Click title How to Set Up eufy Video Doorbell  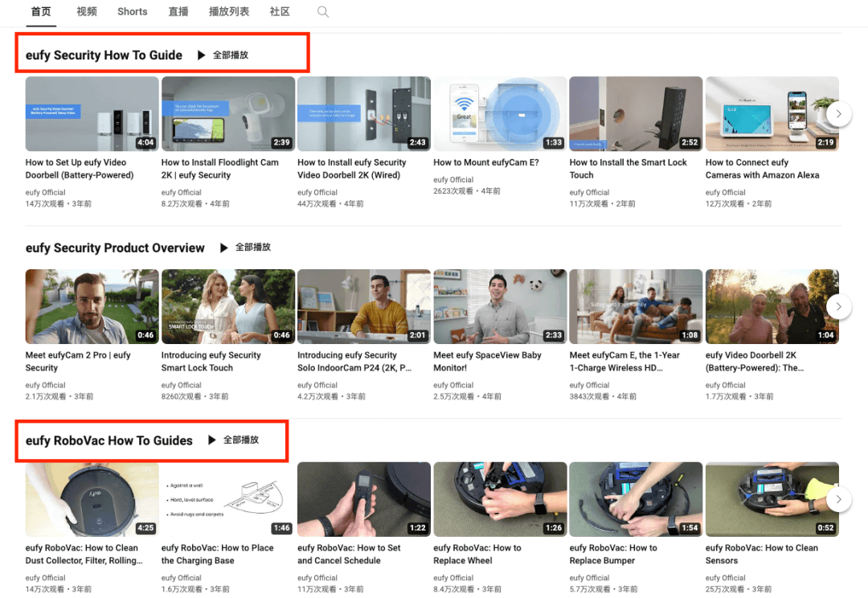[x=80, y=169]
